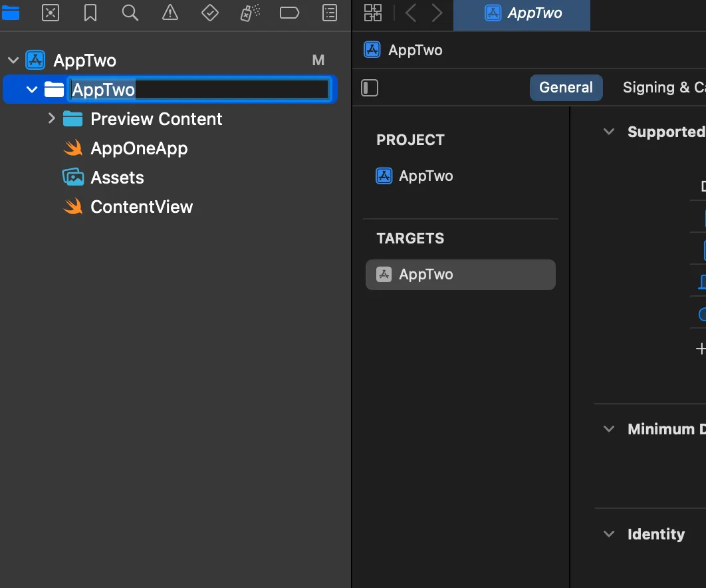Collapse the Supported Destinations section
Image resolution: width=706 pixels, height=588 pixels.
[609, 132]
